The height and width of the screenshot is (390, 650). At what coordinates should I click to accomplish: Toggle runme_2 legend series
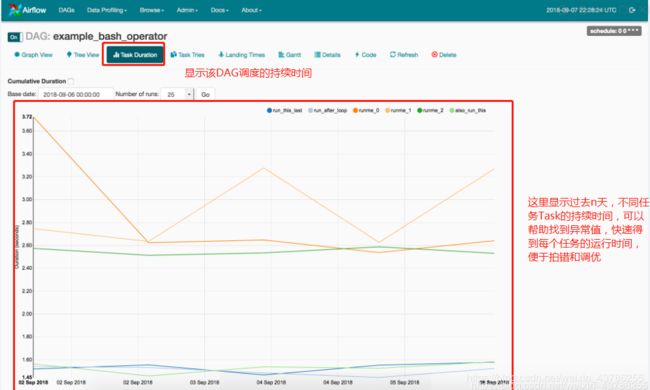point(430,110)
